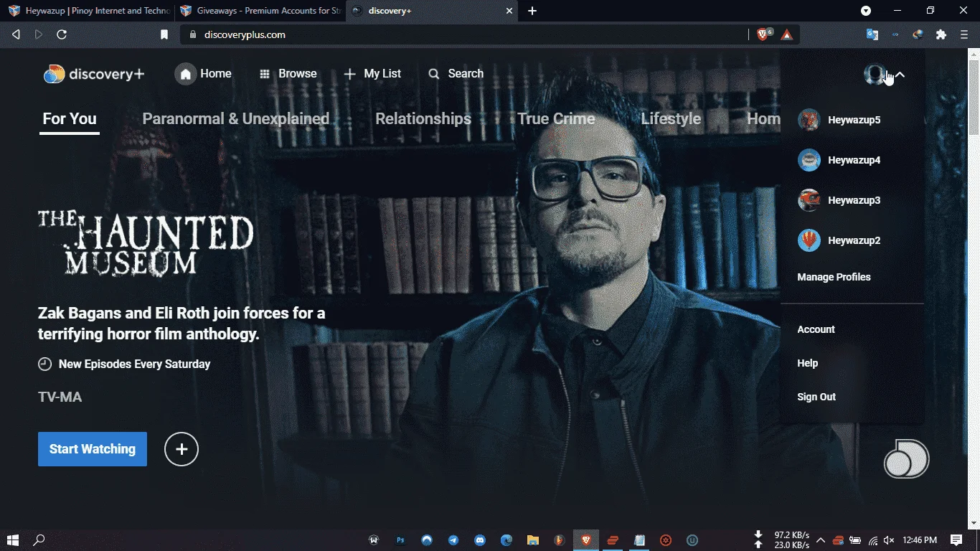Open Account settings from the menu
Viewport: 980px width, 551px height.
pos(816,329)
